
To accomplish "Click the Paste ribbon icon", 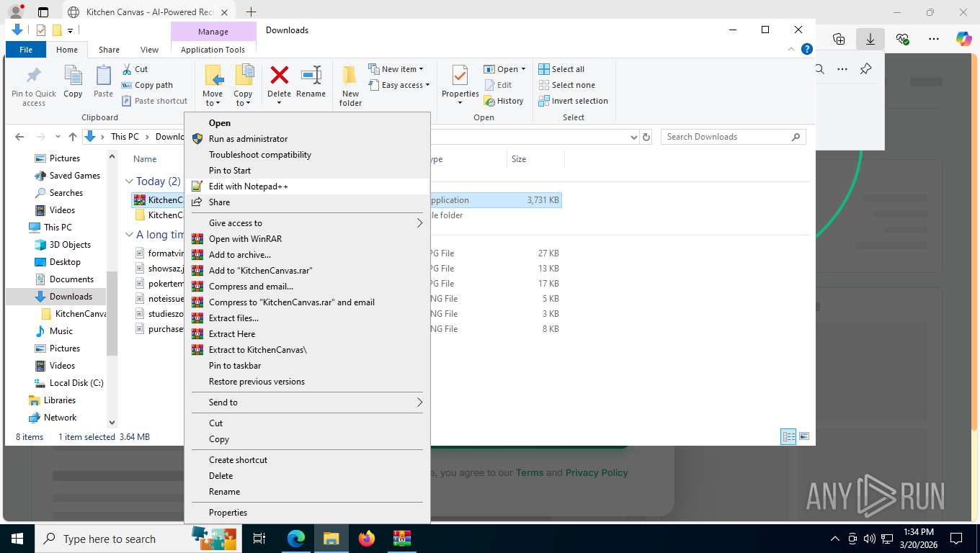I will point(103,76).
